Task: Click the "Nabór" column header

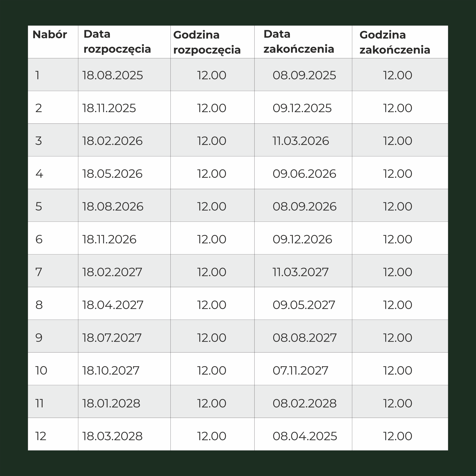Action: click(x=50, y=35)
